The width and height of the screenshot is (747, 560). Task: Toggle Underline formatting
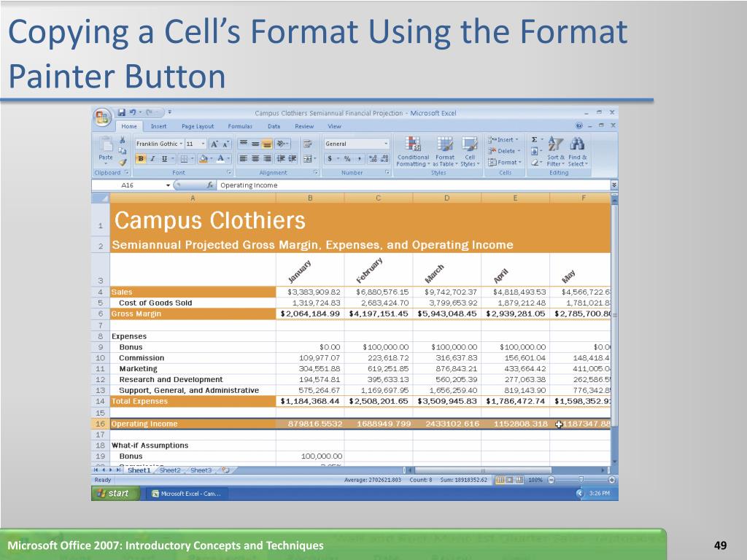pyautogui.click(x=164, y=158)
